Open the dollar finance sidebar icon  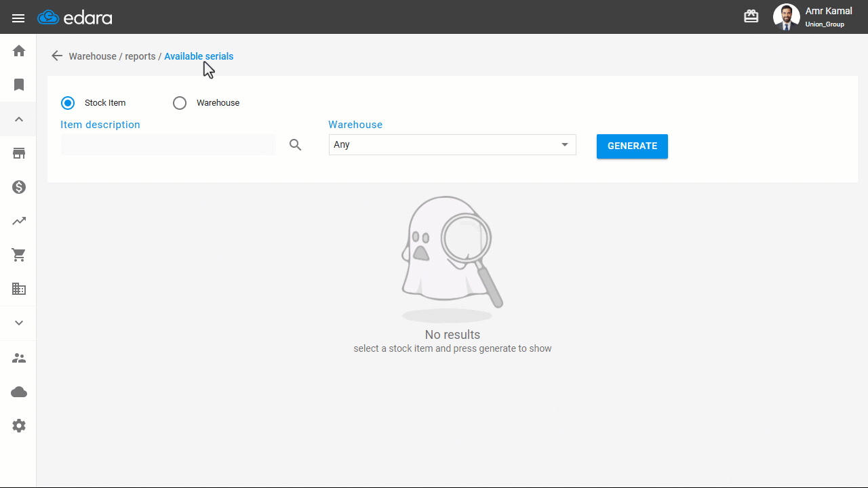click(x=19, y=187)
